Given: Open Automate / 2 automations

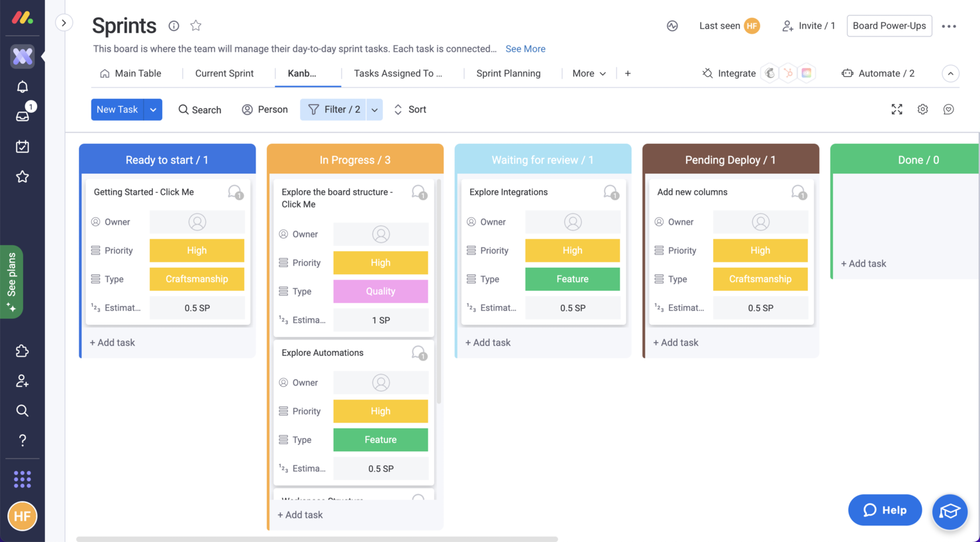Looking at the screenshot, I should [878, 74].
